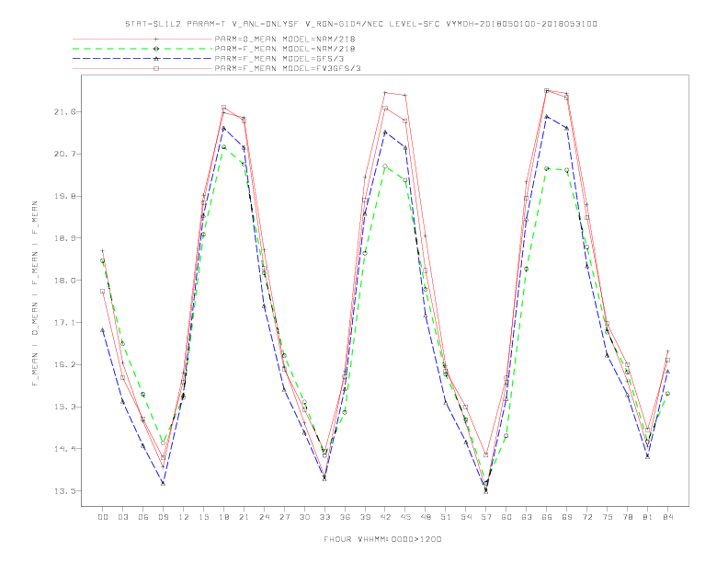Click forecast hour 45 on the x-axis

(x=405, y=517)
